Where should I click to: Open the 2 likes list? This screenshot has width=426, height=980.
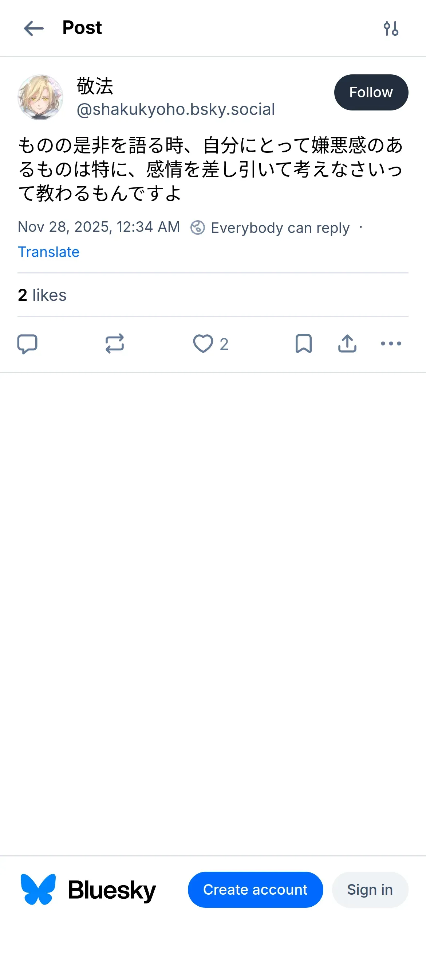[42, 295]
